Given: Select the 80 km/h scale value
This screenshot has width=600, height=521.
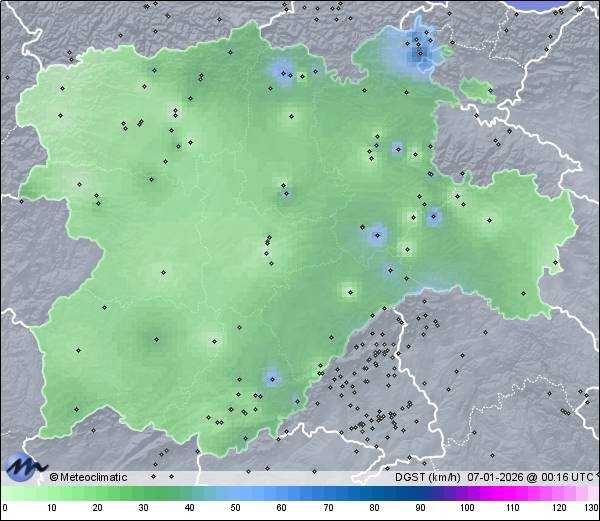Looking at the screenshot, I should pyautogui.click(x=374, y=508).
